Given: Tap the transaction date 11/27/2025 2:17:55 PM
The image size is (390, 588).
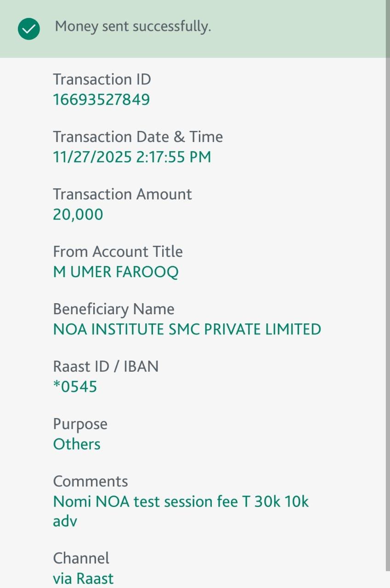Looking at the screenshot, I should click(x=132, y=157).
